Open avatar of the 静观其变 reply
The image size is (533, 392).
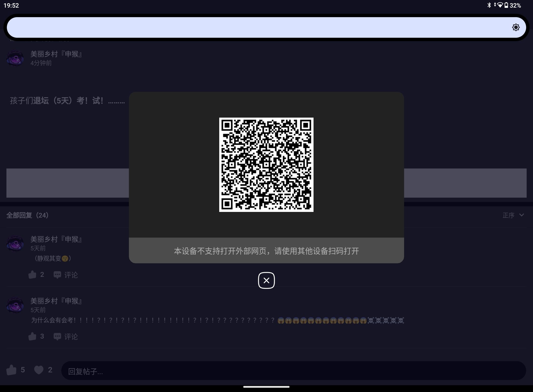click(x=15, y=244)
